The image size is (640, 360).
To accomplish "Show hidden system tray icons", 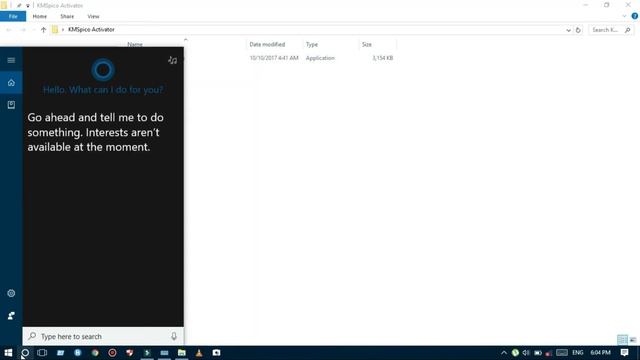I will pyautogui.click(x=504, y=353).
